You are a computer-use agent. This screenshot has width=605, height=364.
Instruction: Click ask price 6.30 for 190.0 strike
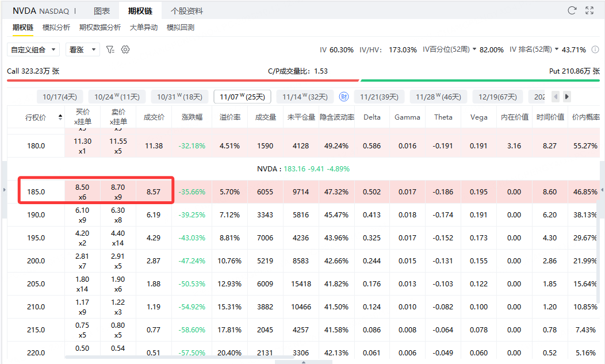(x=118, y=210)
